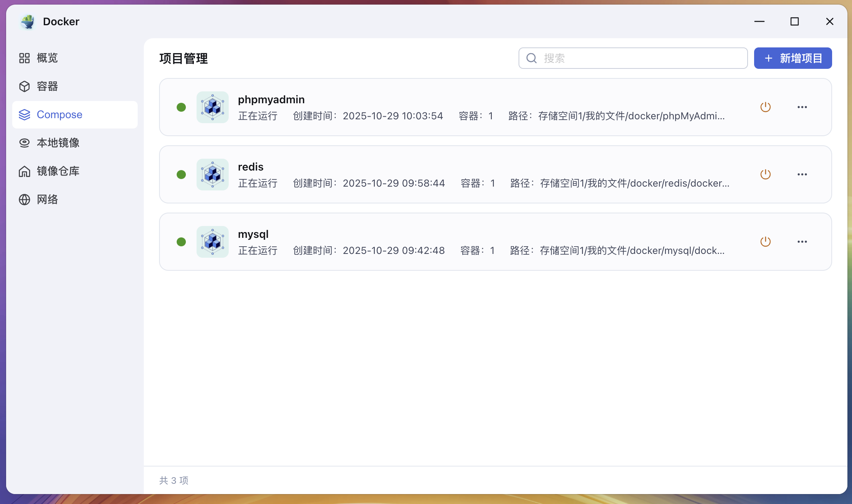
Task: Click the Docker app logo icon
Action: pos(28,21)
